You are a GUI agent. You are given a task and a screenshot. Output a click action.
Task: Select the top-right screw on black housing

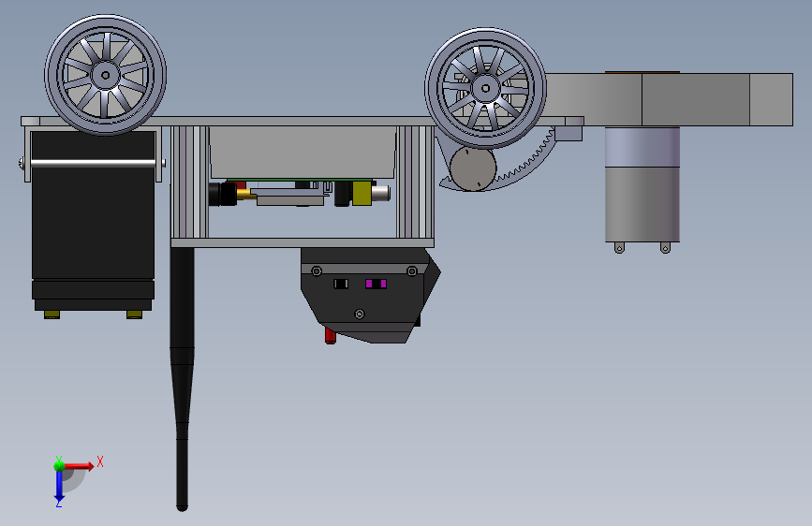point(412,271)
